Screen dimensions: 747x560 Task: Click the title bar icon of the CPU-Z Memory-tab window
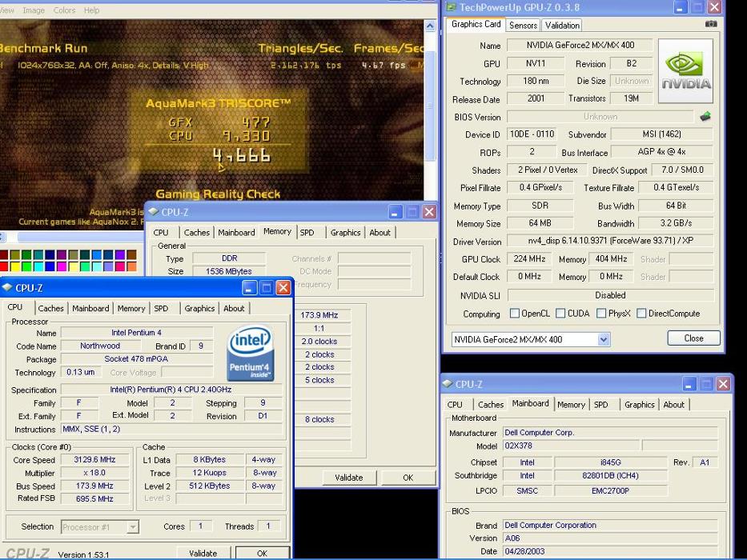[x=153, y=212]
